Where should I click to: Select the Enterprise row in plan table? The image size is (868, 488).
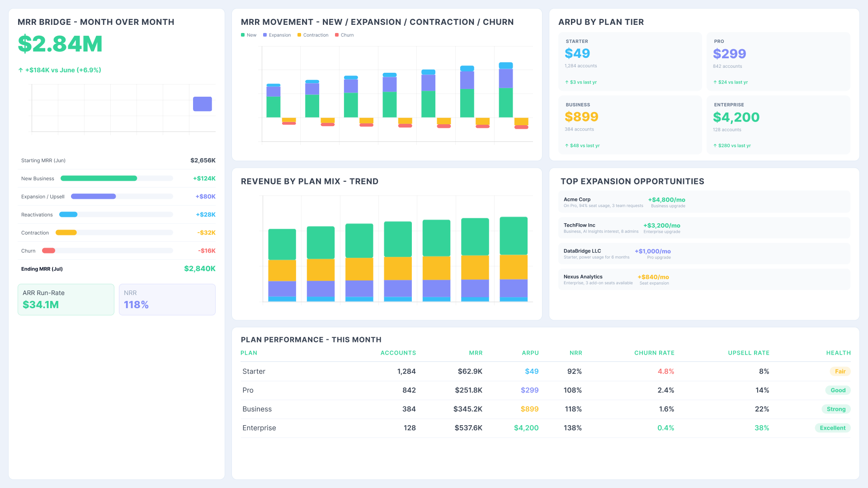tap(546, 428)
